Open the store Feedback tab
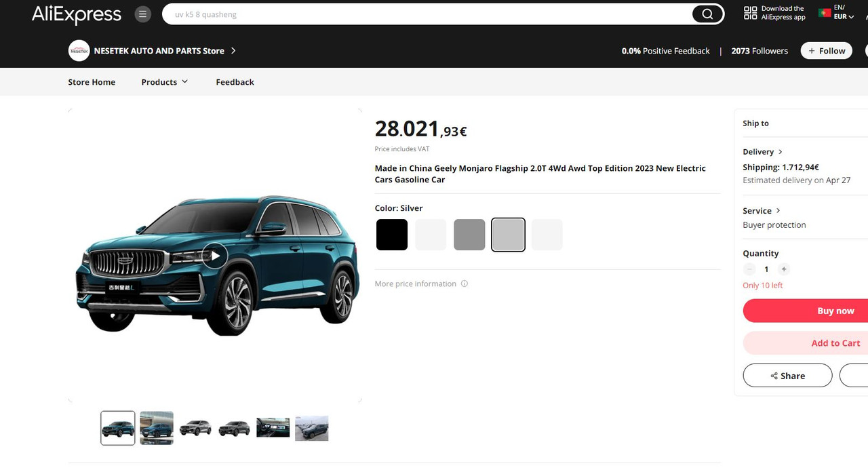The image size is (868, 470). tap(235, 82)
